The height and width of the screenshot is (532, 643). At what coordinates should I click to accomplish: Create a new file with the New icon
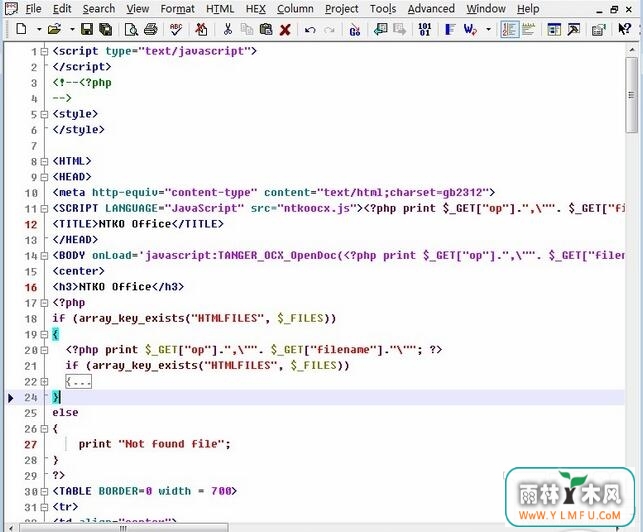pos(21,29)
